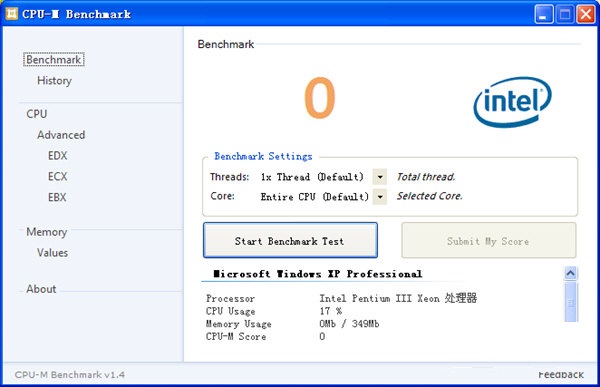Click the info panel scrollbar thumb
600x387 pixels.
571,302
